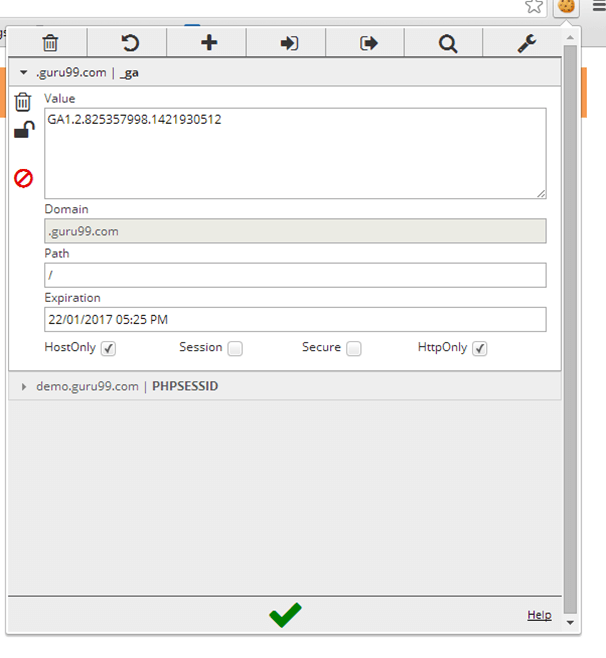Delete the _ga cookie using side trash icon
Screen dimensions: 606x658
[23, 101]
